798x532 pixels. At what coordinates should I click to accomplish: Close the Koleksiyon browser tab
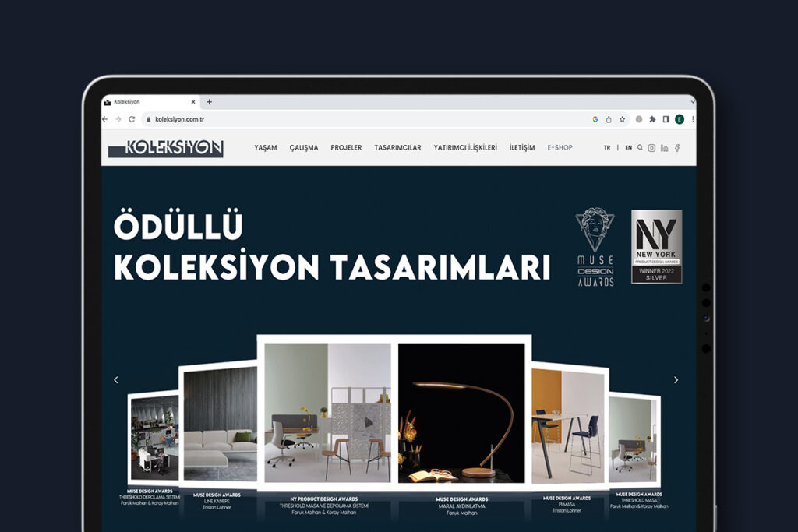193,102
